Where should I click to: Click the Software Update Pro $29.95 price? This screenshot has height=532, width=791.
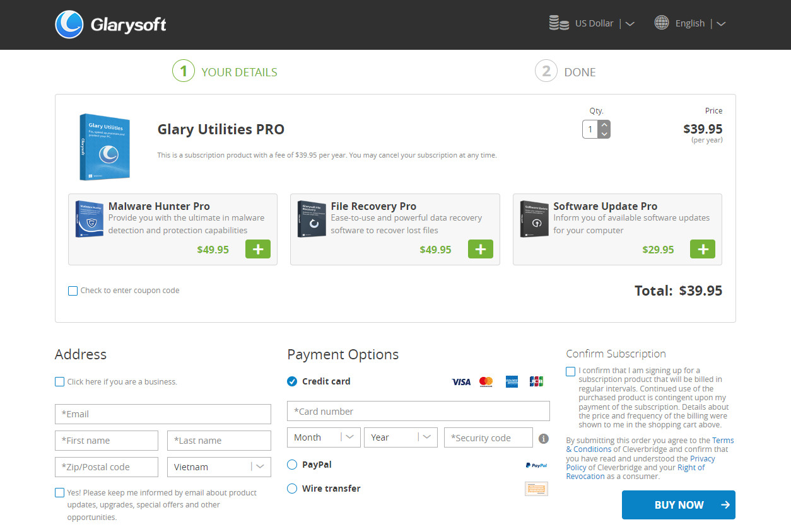point(658,250)
